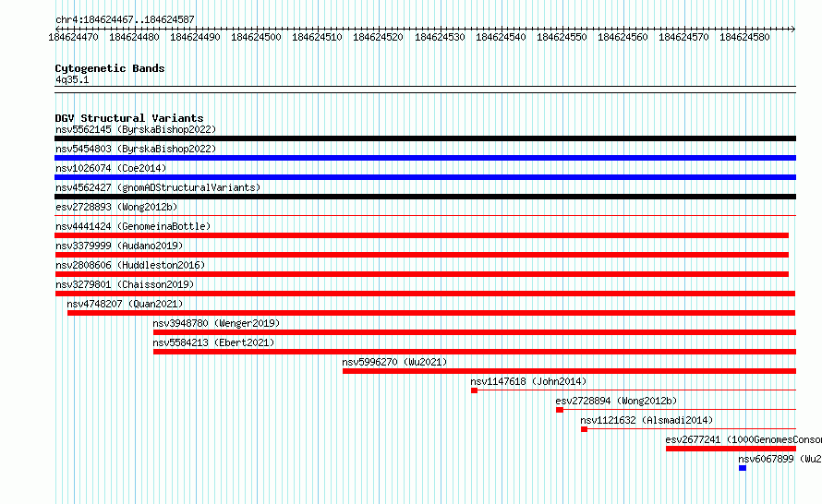The width and height of the screenshot is (822, 504).
Task: Select the nsv5584213 (Ebert2021) label
Action: point(213,342)
